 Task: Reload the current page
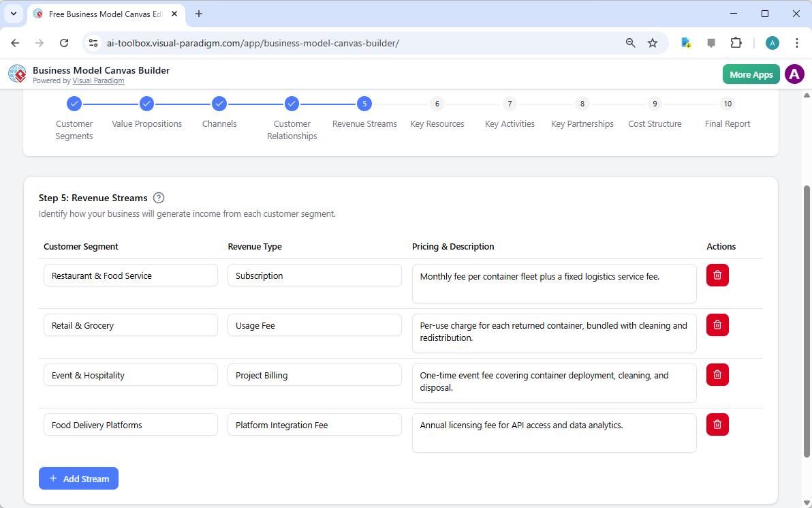point(64,42)
